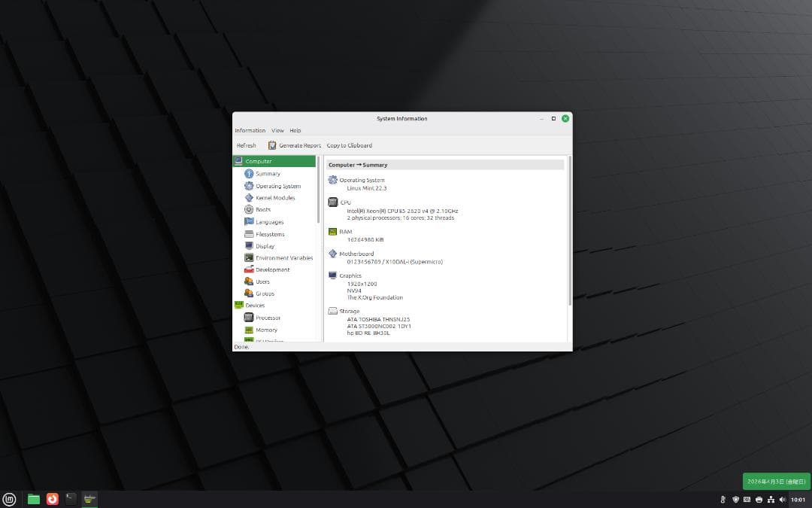The height and width of the screenshot is (508, 812).
Task: Click the 'ATA ST3000NC002-1DY1' storage entry
Action: [379, 327]
